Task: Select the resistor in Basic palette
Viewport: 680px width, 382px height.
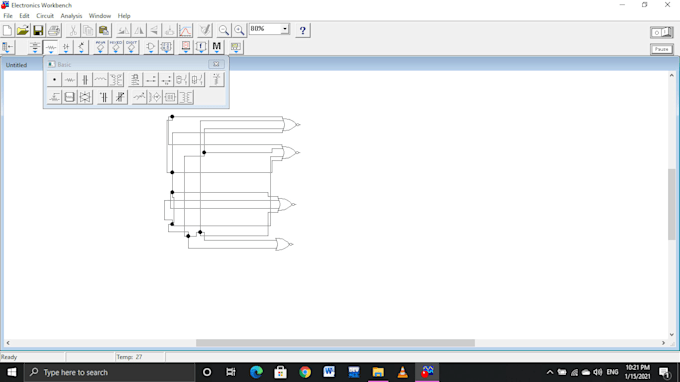Action: coord(70,80)
